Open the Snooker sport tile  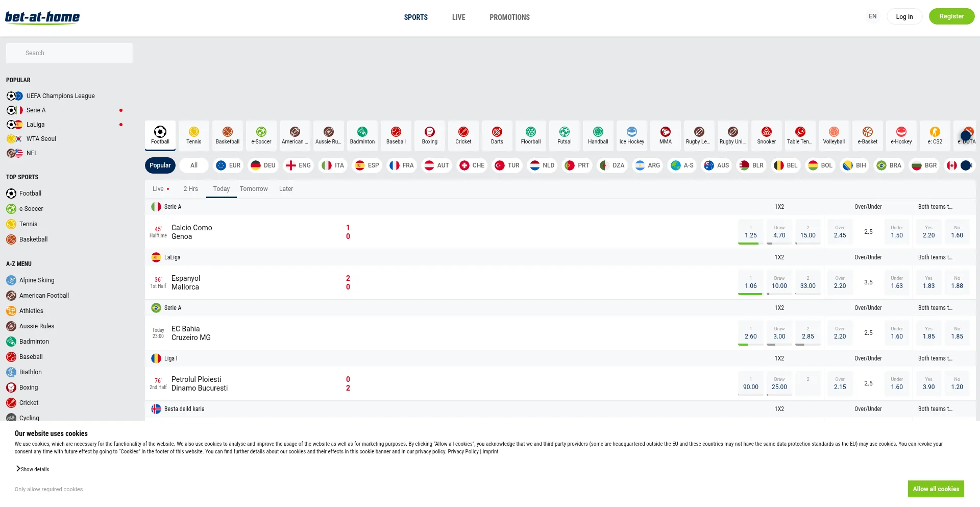pos(767,135)
